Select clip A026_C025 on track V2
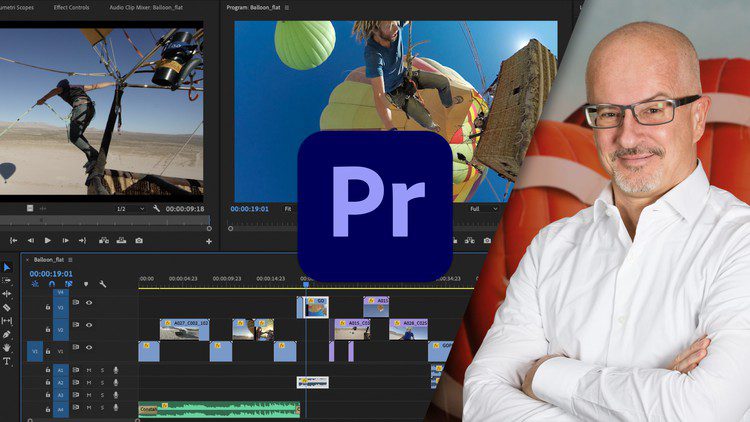The height and width of the screenshot is (422, 750). (x=408, y=329)
